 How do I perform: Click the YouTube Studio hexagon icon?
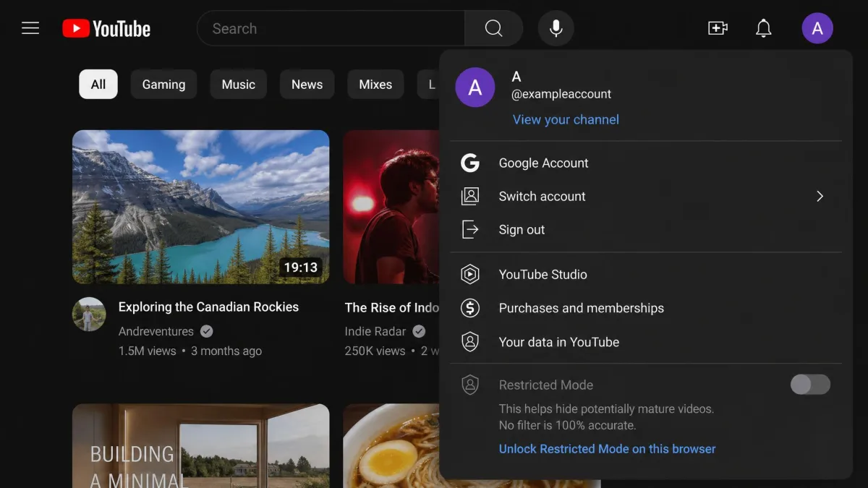[470, 274]
